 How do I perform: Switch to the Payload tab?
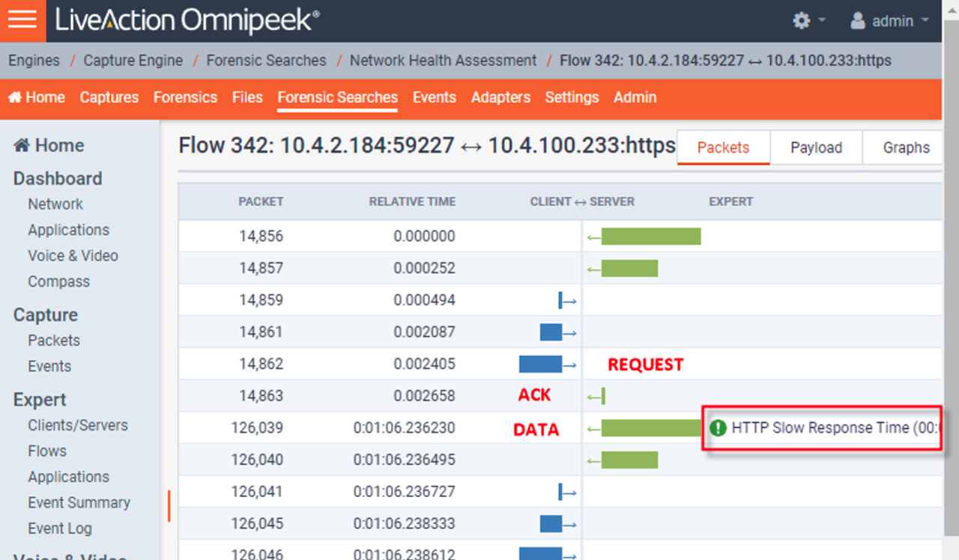tap(816, 148)
